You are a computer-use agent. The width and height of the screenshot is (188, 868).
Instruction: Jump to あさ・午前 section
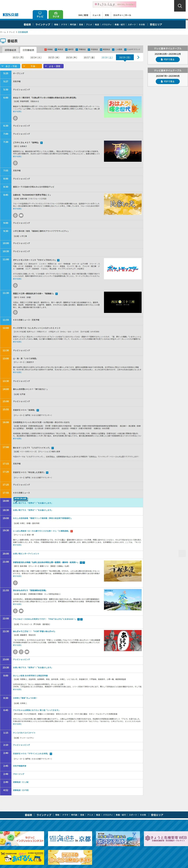click(10, 66)
